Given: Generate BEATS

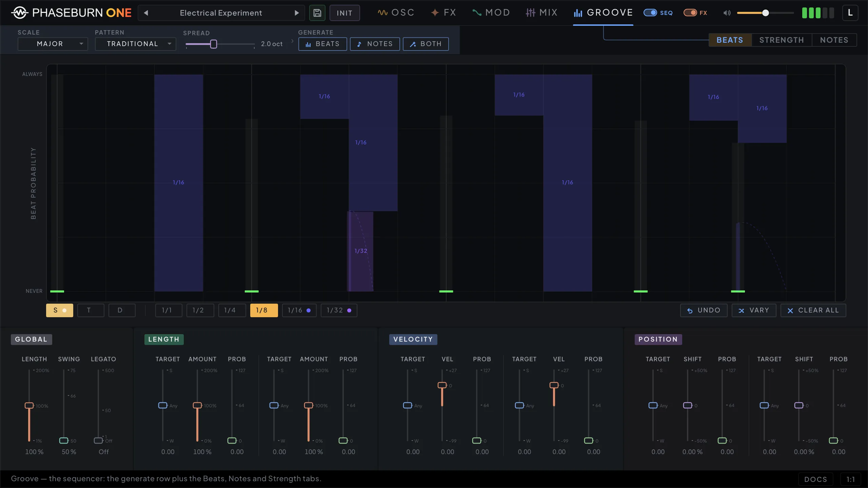Looking at the screenshot, I should [322, 44].
